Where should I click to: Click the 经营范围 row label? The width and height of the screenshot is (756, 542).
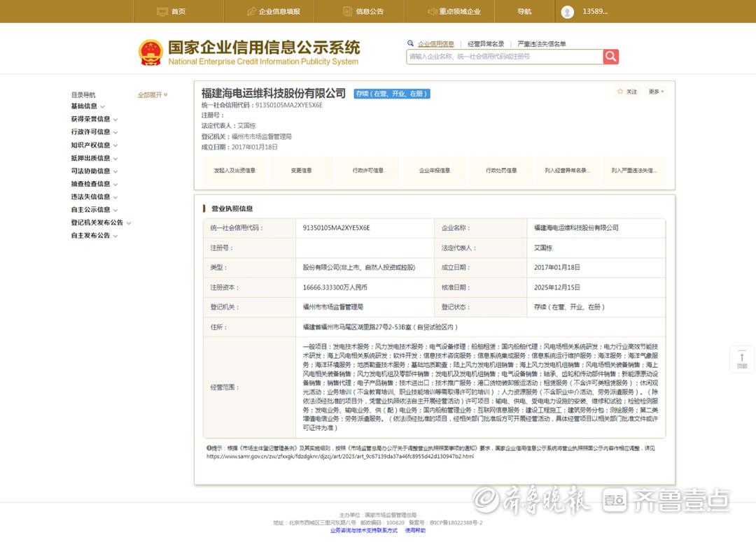pos(225,387)
